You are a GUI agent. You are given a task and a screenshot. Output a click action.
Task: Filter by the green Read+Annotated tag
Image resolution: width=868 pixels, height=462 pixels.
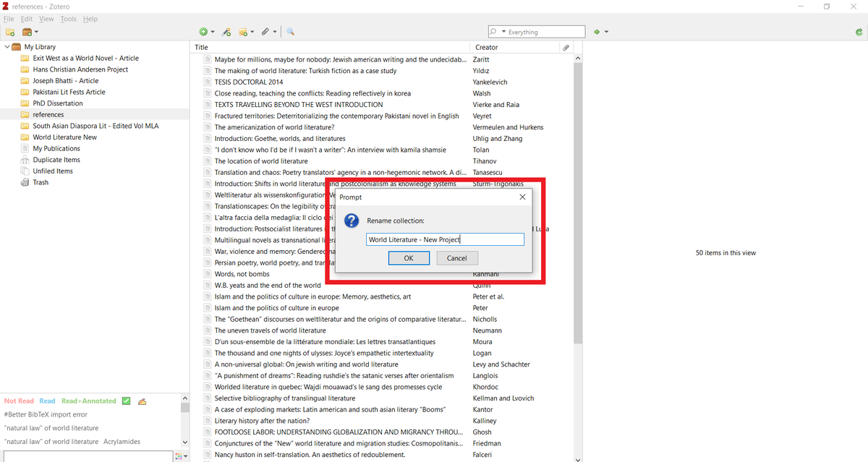pyautogui.click(x=88, y=401)
